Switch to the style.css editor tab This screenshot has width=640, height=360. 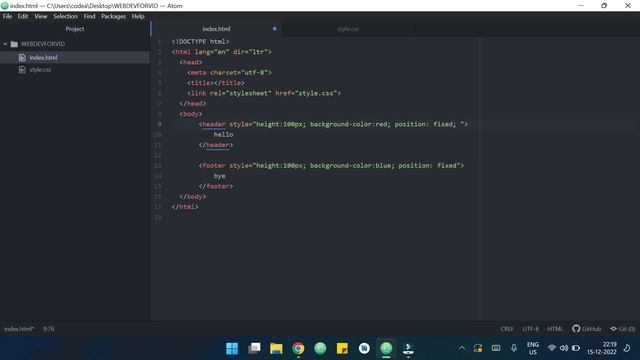(348, 29)
